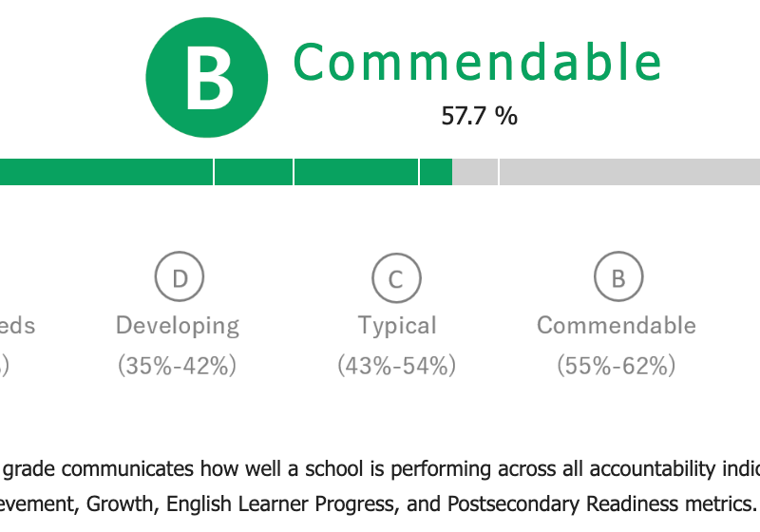Viewport: 760px width, 532px height.
Task: Click the (35%-42%) range text
Action: click(177, 366)
